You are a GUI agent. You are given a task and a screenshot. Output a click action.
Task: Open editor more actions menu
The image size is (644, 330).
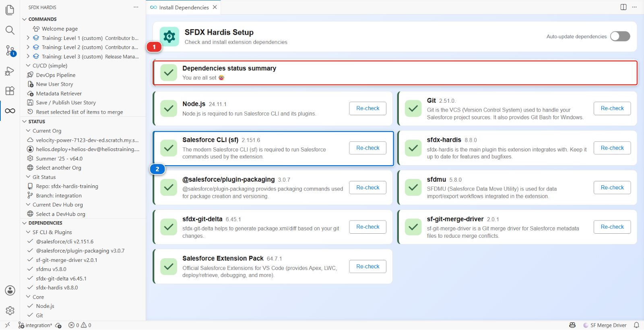(x=635, y=7)
